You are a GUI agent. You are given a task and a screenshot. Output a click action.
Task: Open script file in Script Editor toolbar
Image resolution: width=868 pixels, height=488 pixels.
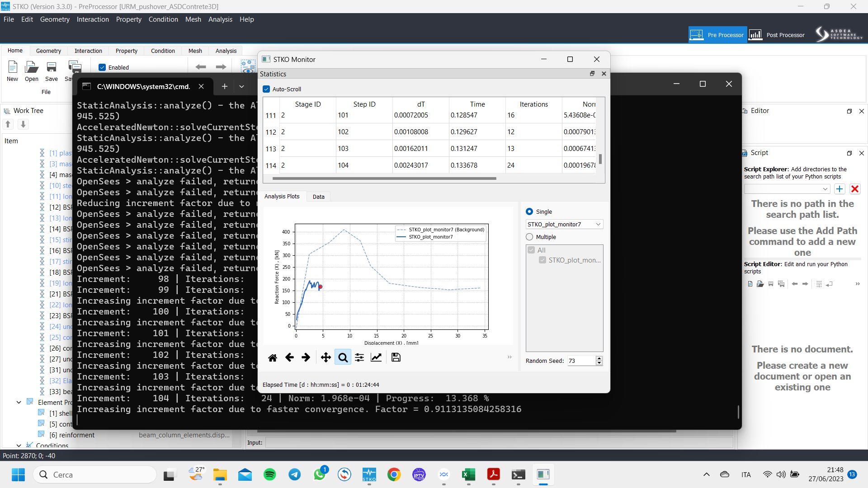pos(760,284)
